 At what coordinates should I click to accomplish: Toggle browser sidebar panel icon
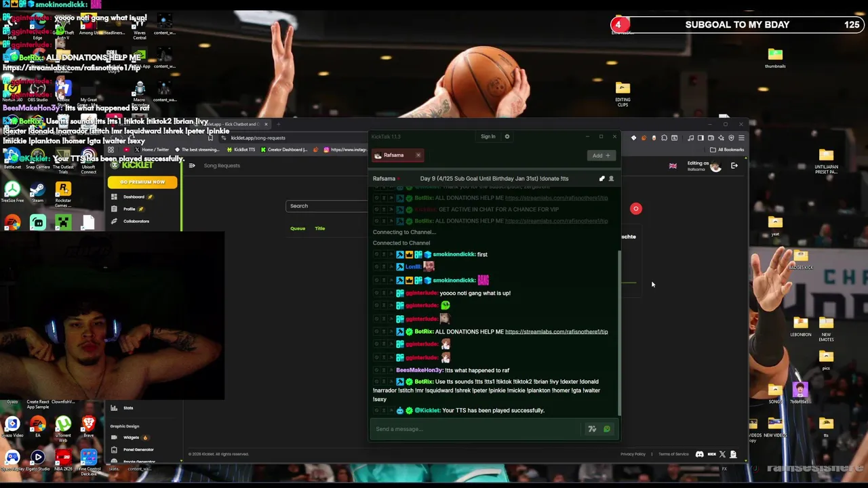coord(701,138)
